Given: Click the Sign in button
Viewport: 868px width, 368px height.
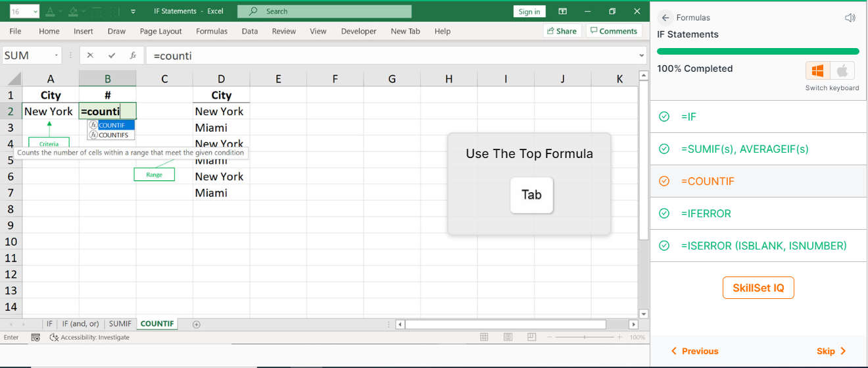Looking at the screenshot, I should pos(529,11).
